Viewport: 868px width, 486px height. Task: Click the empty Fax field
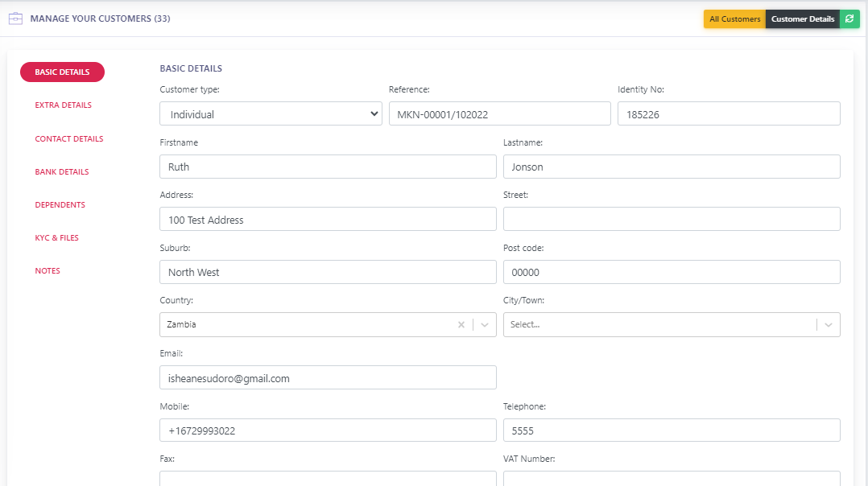[328, 479]
